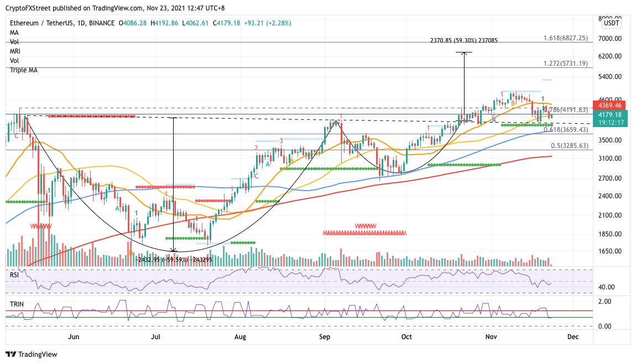Click the TradingView text link at bottom
This screenshot has width=636, height=364.
coord(38,354)
